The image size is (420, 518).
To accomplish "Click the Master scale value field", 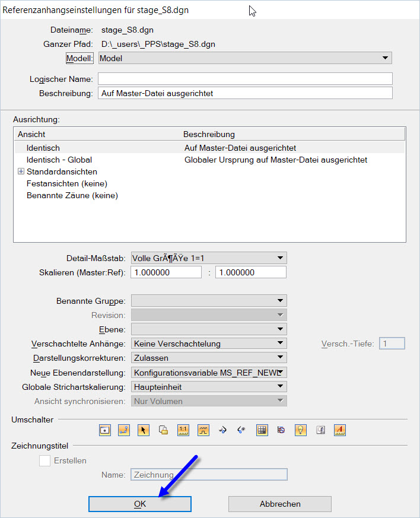I will pos(166,272).
